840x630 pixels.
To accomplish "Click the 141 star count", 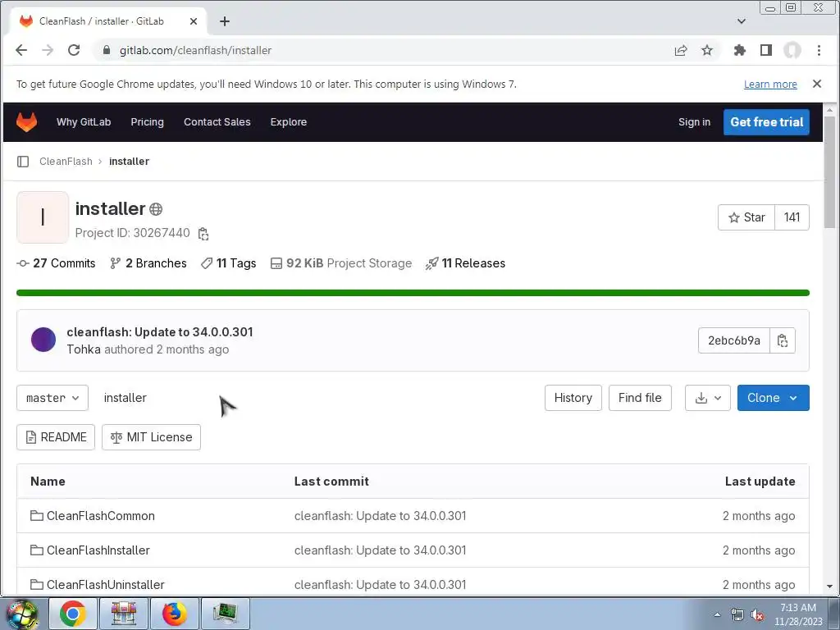I will 792,217.
